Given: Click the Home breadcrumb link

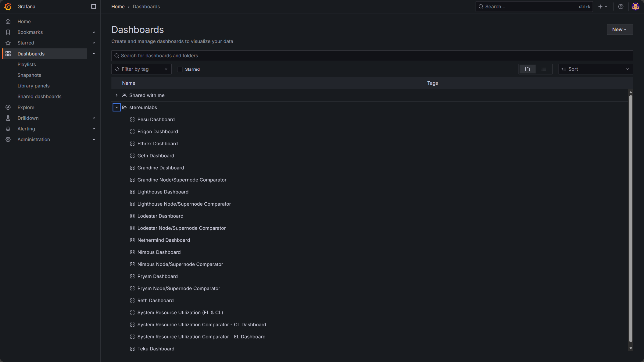Looking at the screenshot, I should pyautogui.click(x=118, y=6).
